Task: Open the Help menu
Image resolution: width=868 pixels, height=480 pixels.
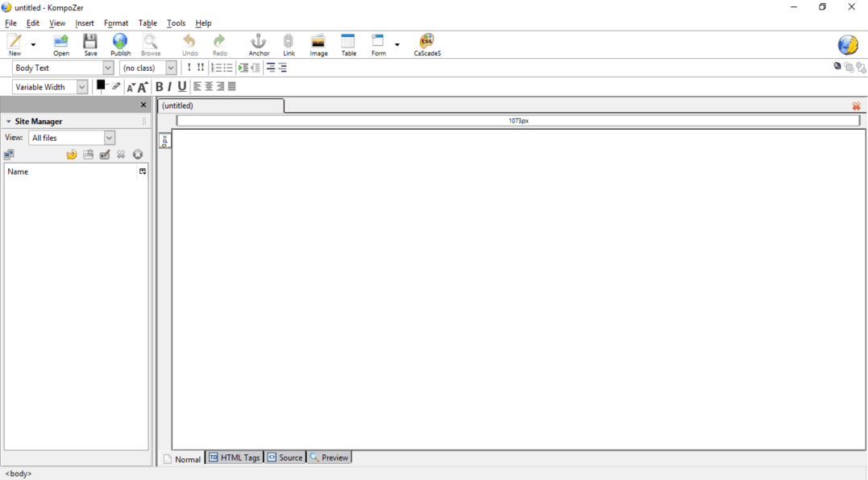Action: [x=203, y=23]
